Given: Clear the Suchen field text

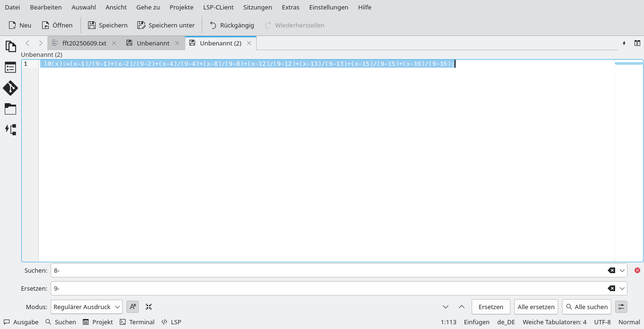Looking at the screenshot, I should [x=611, y=270].
